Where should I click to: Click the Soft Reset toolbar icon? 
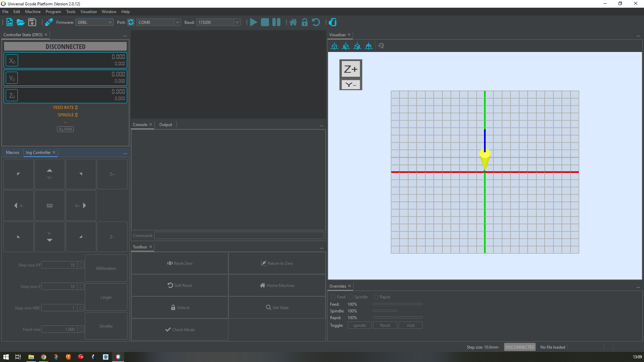coord(316,22)
